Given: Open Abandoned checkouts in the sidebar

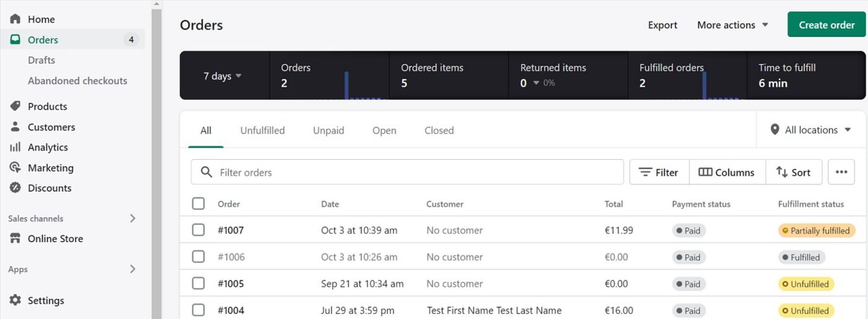Looking at the screenshot, I should (x=77, y=81).
